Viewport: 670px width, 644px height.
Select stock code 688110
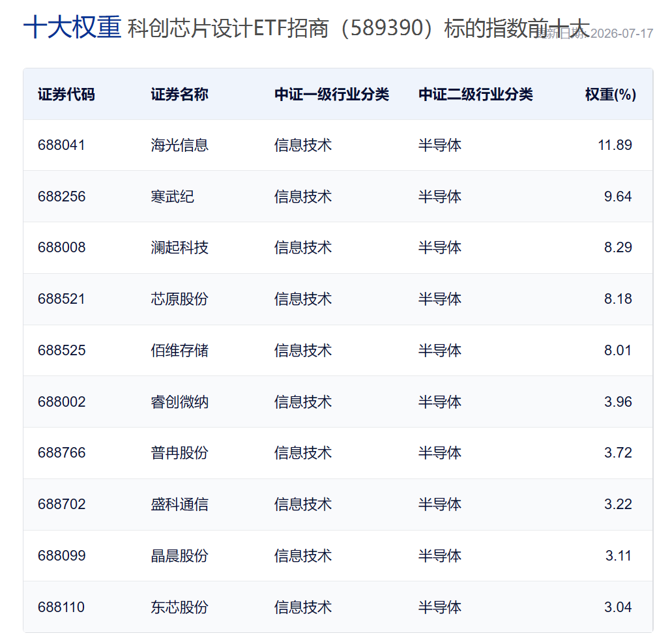[x=61, y=607]
